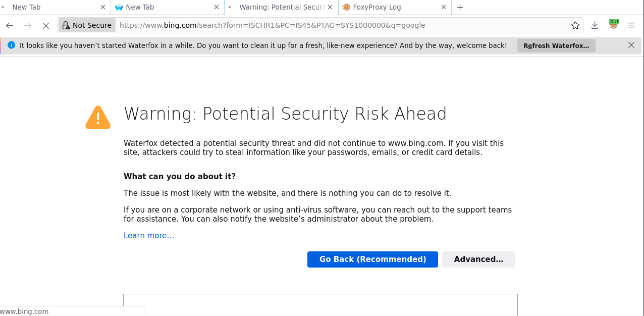Bookmark this page with the star icon

pos(575,25)
